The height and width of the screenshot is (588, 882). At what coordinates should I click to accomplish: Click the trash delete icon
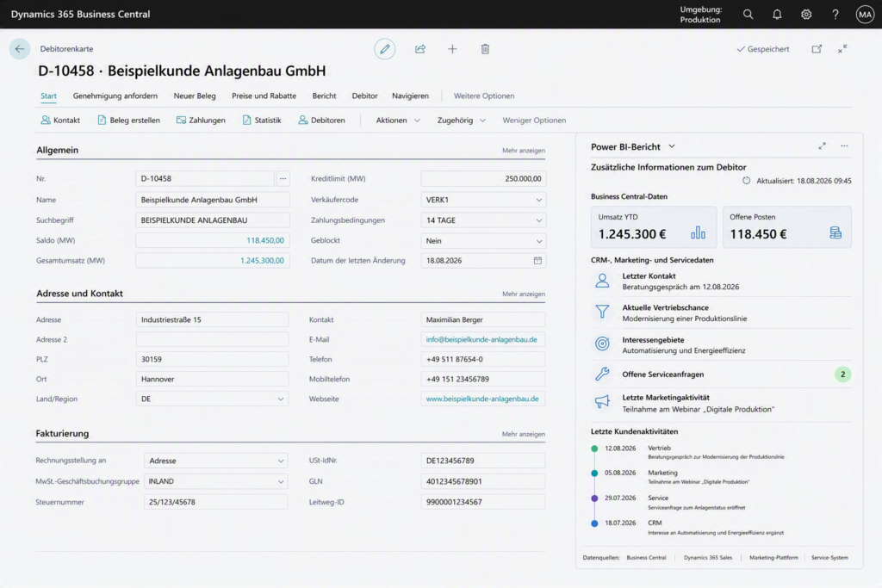pos(485,49)
